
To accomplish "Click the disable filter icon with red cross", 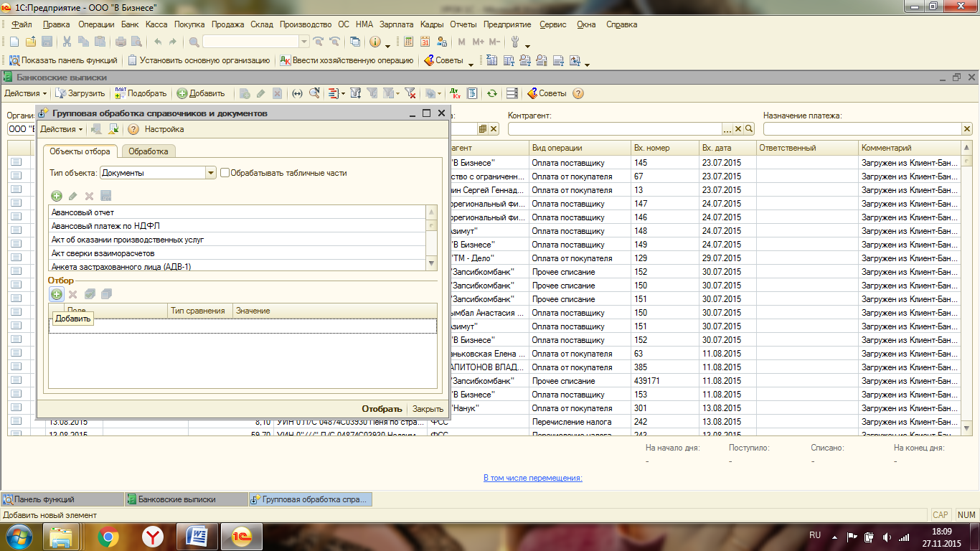I will 410,93.
